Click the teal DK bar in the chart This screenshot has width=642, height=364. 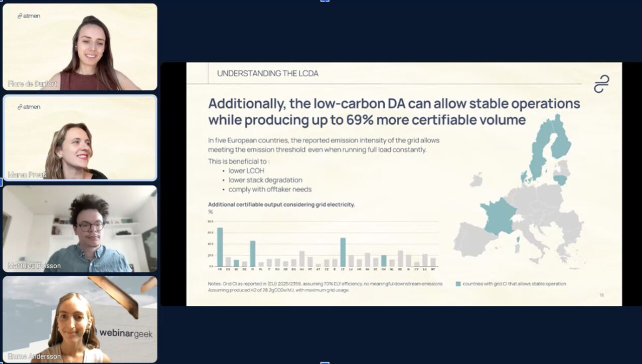[x=384, y=261]
